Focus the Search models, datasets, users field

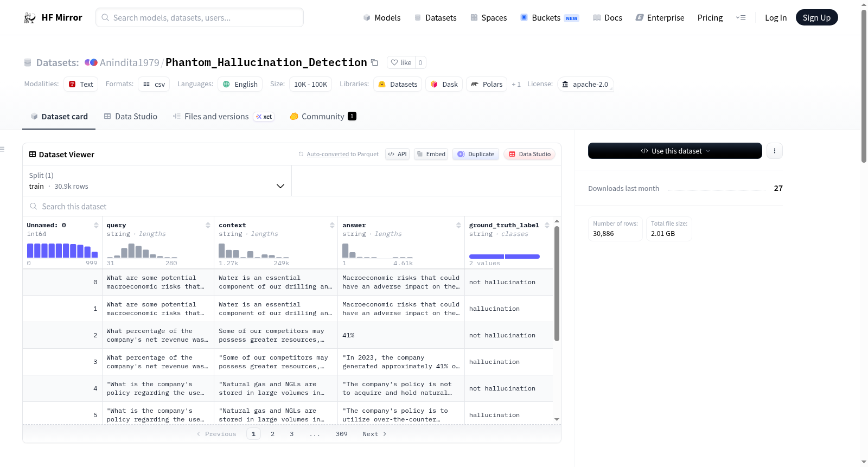coord(200,18)
